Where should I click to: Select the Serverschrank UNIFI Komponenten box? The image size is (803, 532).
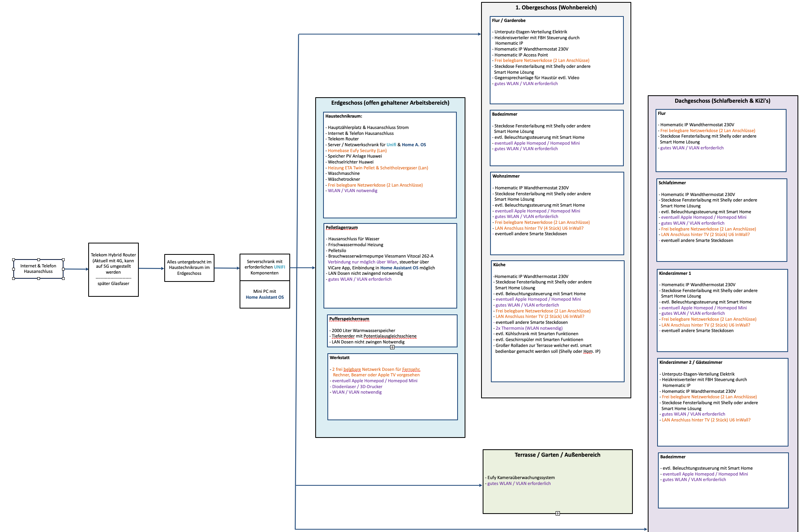[265, 267]
